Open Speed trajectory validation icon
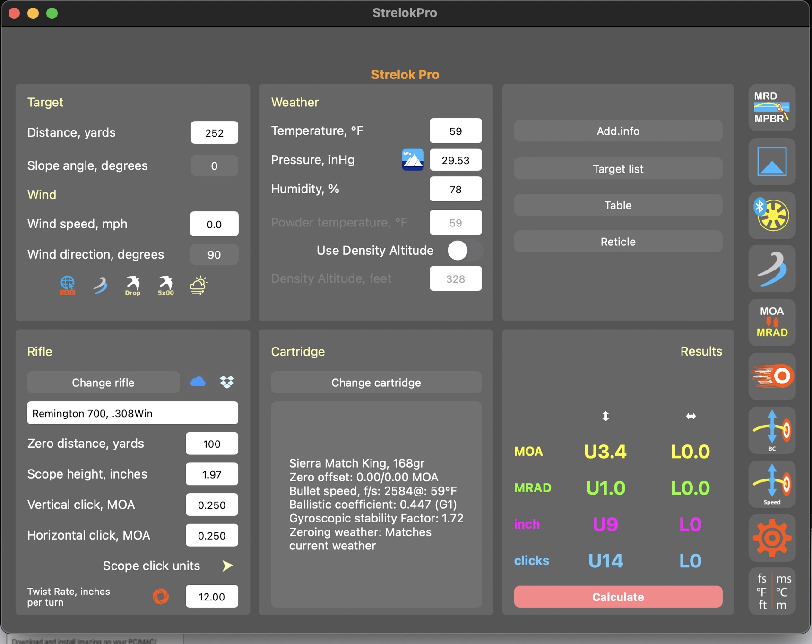 (772, 484)
